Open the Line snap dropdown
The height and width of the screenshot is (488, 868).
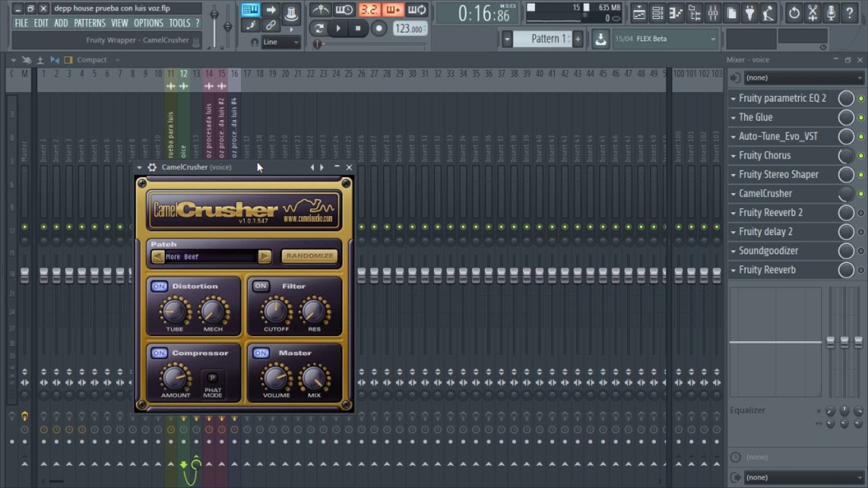point(281,42)
